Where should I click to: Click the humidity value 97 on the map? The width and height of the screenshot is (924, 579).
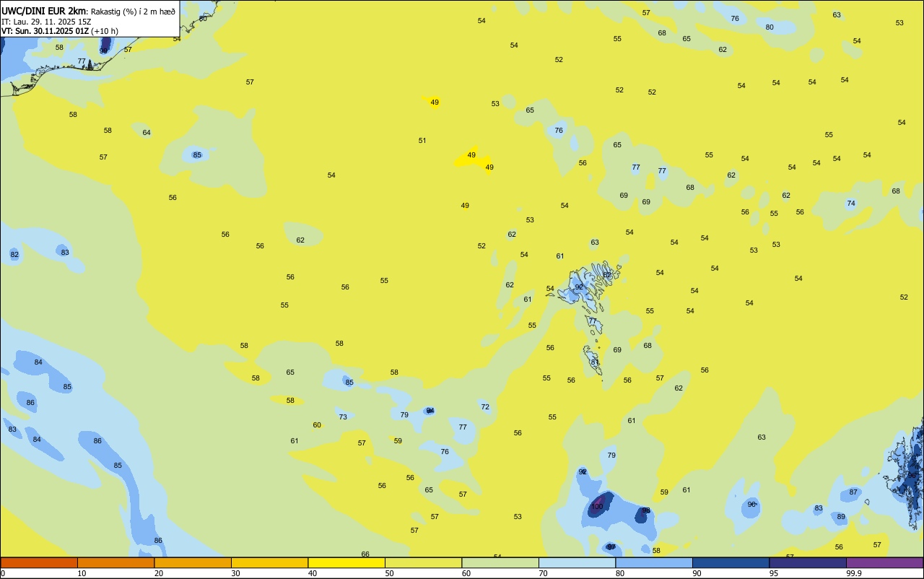pyautogui.click(x=611, y=547)
